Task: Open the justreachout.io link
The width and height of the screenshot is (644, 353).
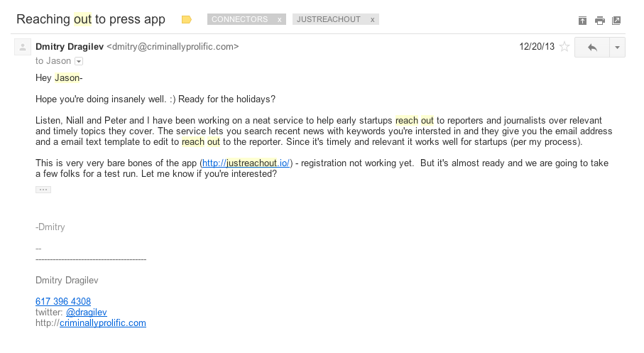Action: [246, 163]
